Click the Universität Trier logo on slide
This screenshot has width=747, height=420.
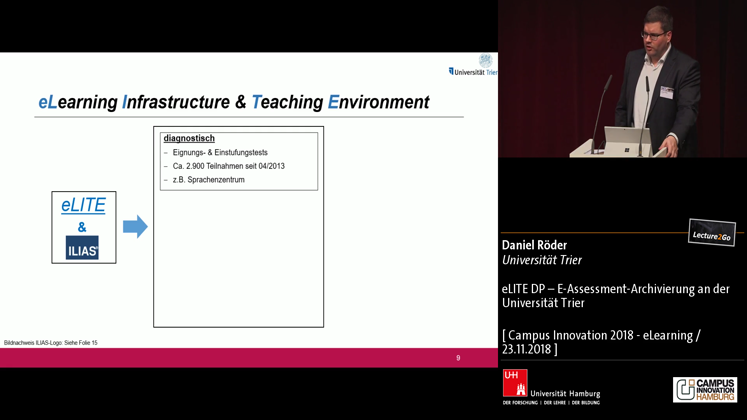(473, 65)
